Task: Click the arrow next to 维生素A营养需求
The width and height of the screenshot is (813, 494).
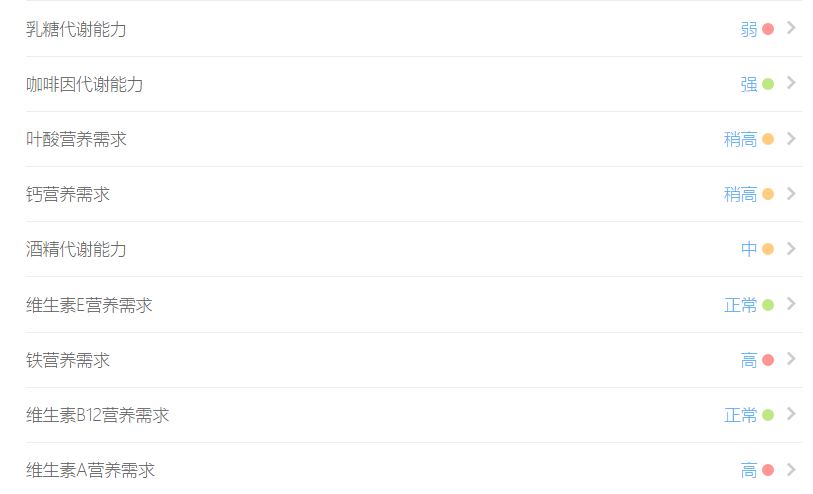Action: click(x=791, y=469)
